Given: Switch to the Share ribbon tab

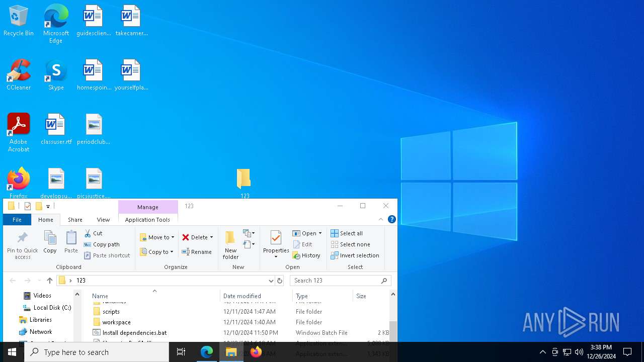Looking at the screenshot, I should point(75,220).
